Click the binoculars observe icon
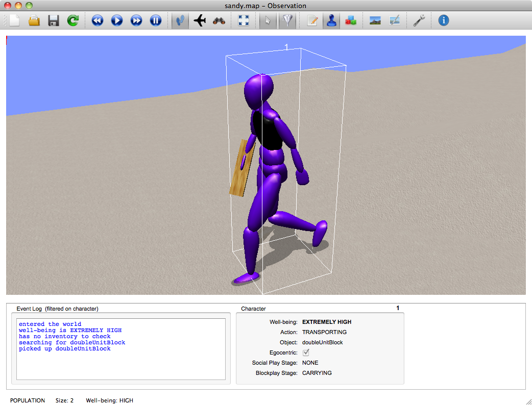532x405 pixels. (219, 21)
